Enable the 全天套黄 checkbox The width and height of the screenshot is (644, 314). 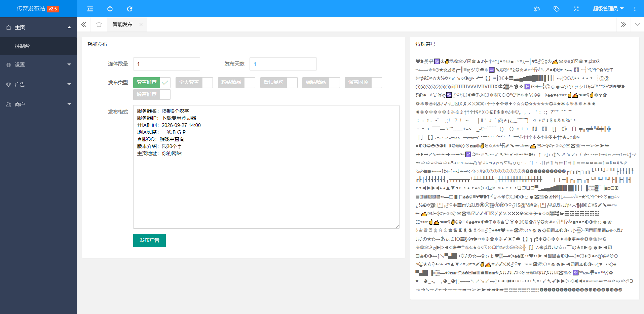click(x=194, y=82)
